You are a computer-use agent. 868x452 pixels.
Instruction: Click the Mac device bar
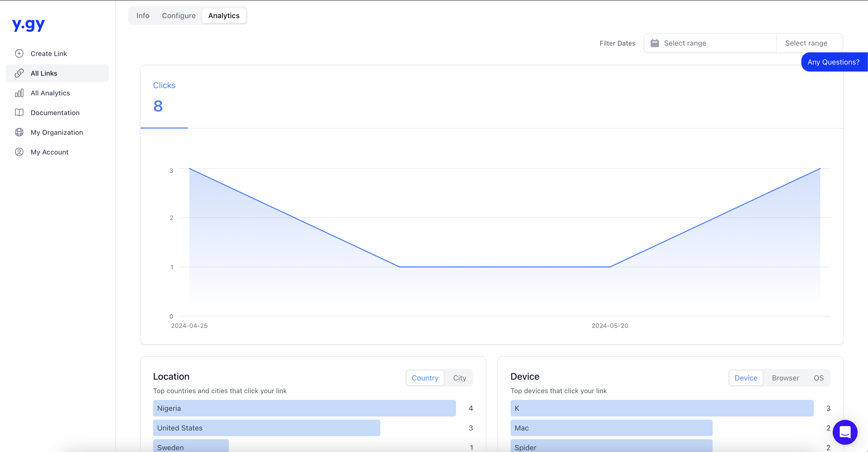click(611, 428)
